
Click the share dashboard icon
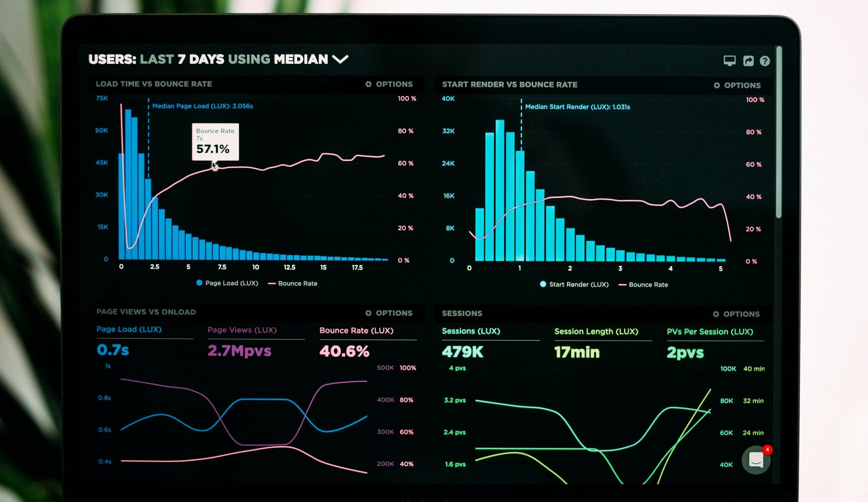tap(748, 61)
